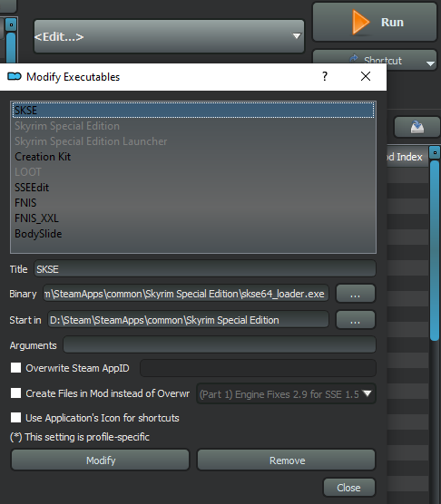
Task: Browse for Binary with the ... button
Action: tap(356, 294)
